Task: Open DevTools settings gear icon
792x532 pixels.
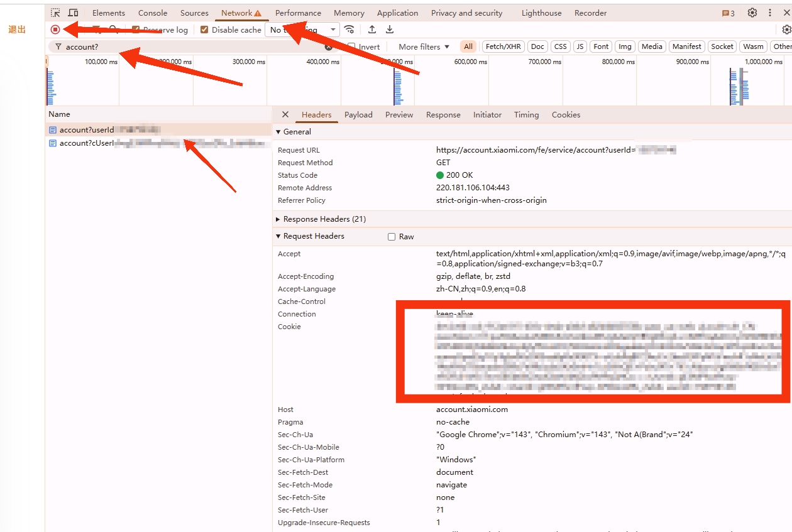Action: coord(752,13)
